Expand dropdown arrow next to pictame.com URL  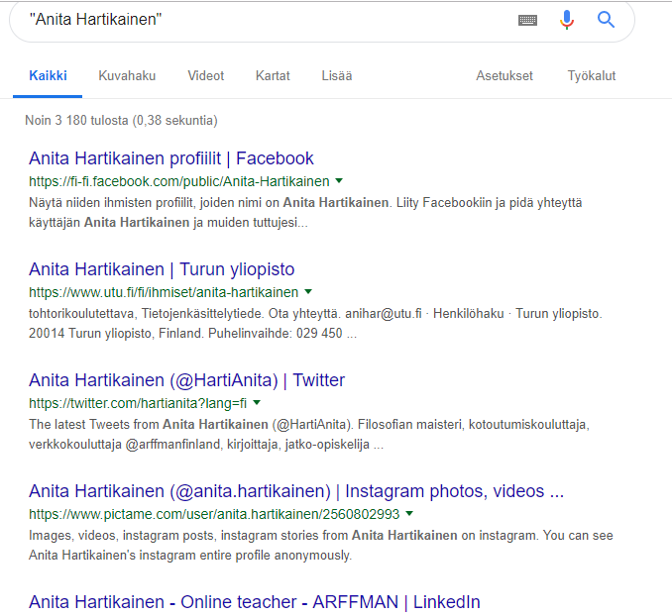[x=409, y=514]
